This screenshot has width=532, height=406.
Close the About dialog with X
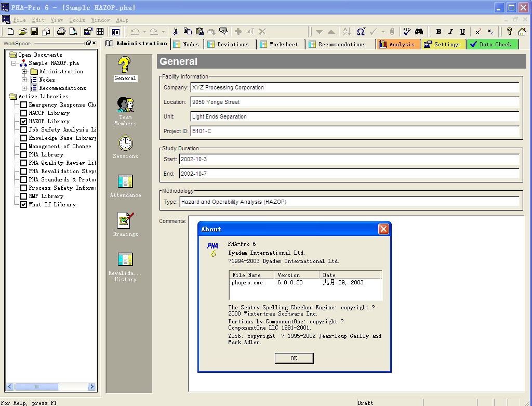click(383, 229)
